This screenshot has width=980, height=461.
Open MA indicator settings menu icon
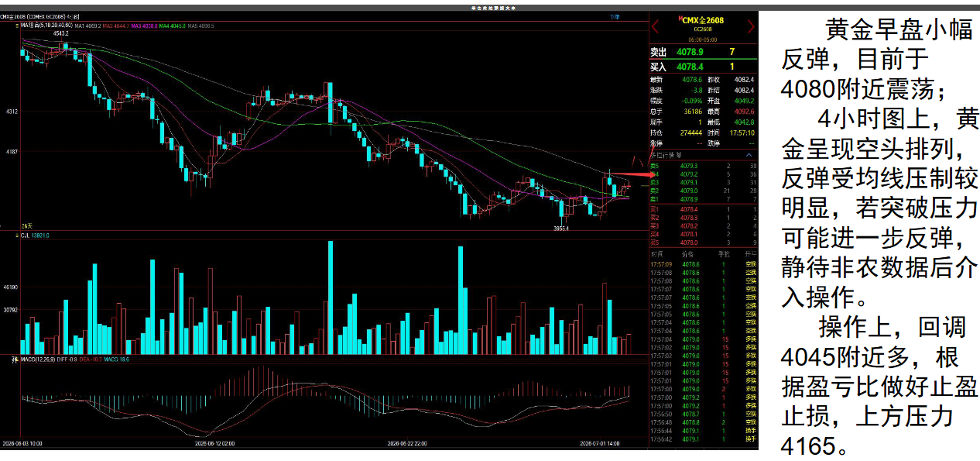(x=17, y=26)
